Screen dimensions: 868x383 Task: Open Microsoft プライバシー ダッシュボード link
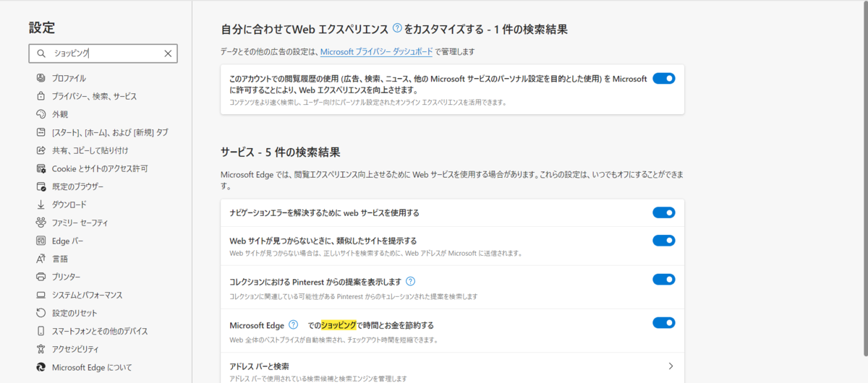376,52
